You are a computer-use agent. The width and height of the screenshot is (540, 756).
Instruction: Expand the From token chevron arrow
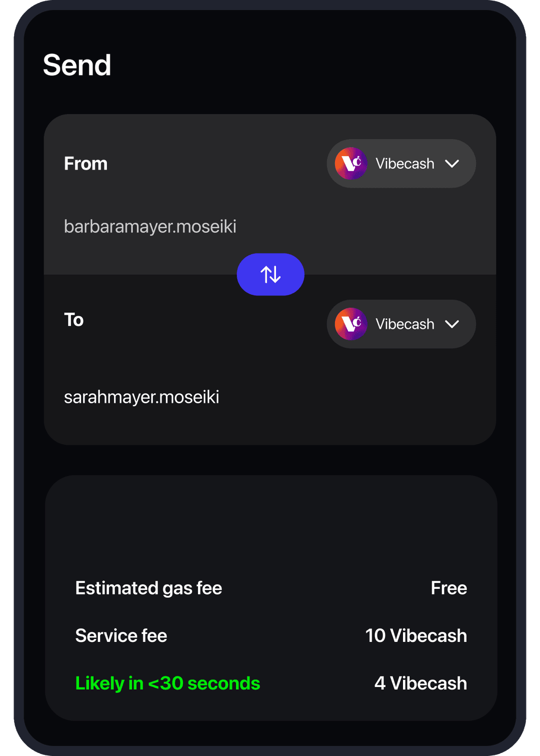[x=452, y=164]
